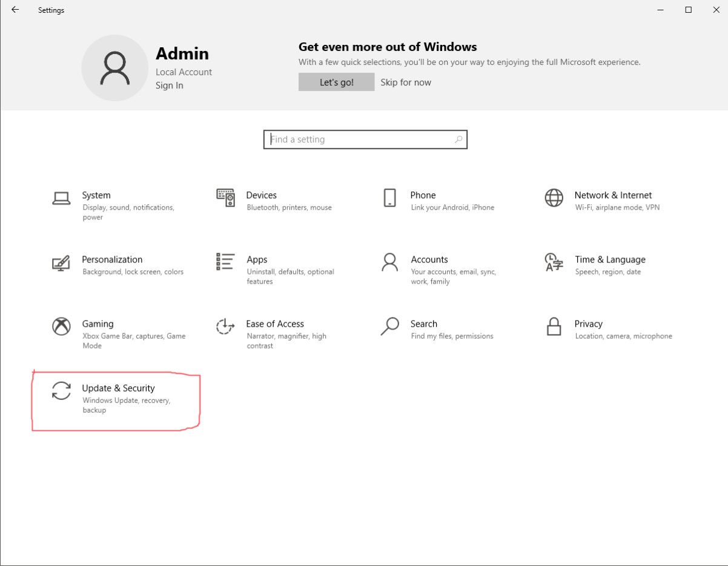
Task: Click the magnifier icon in the search box
Action: tap(458, 139)
